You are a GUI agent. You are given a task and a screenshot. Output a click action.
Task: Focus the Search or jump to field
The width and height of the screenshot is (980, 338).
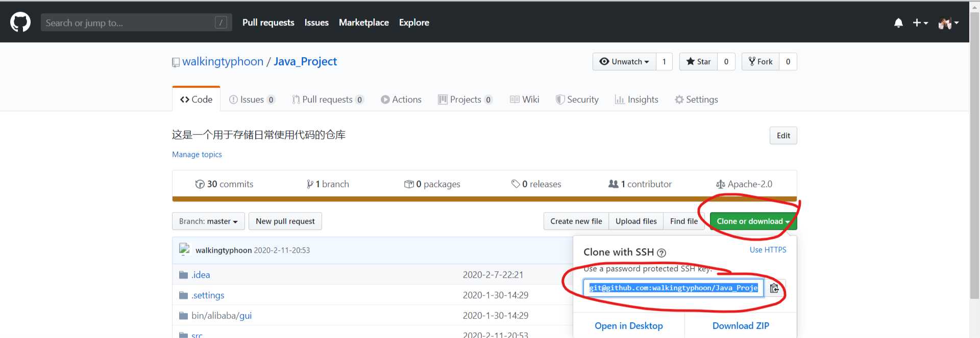(x=136, y=22)
